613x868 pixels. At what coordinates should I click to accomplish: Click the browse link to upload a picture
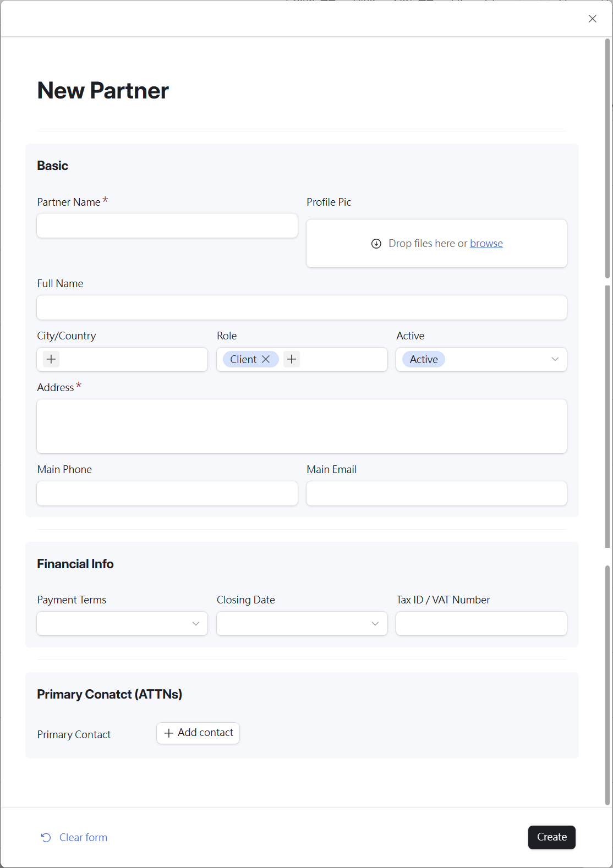coord(486,244)
